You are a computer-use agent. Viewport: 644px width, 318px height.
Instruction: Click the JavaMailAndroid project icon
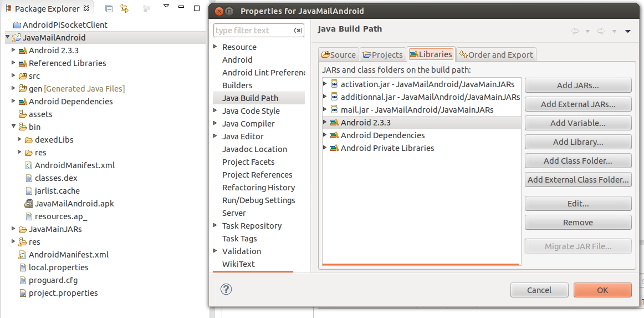17,38
